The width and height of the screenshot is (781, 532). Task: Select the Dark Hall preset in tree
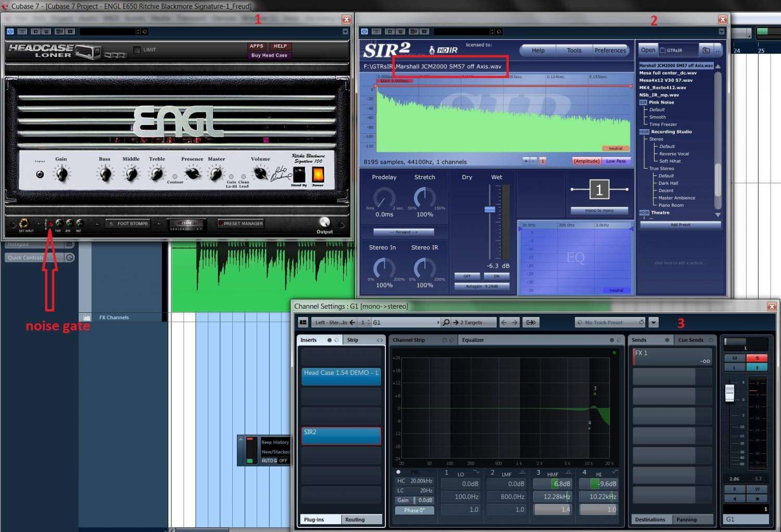click(668, 183)
